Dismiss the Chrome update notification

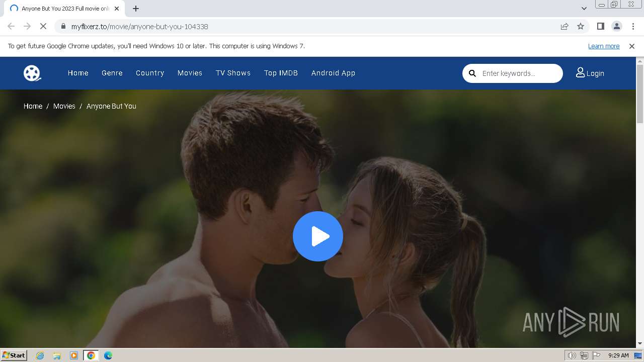[x=632, y=46]
